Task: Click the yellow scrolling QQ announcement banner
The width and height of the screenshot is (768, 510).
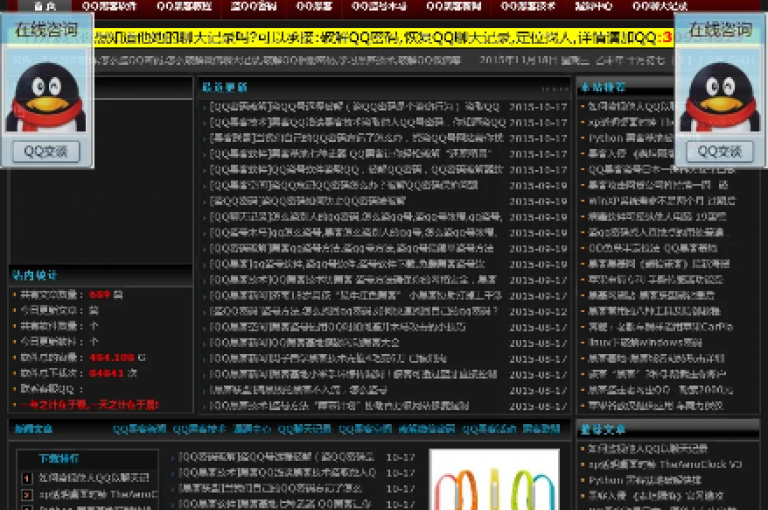Action: 384,38
